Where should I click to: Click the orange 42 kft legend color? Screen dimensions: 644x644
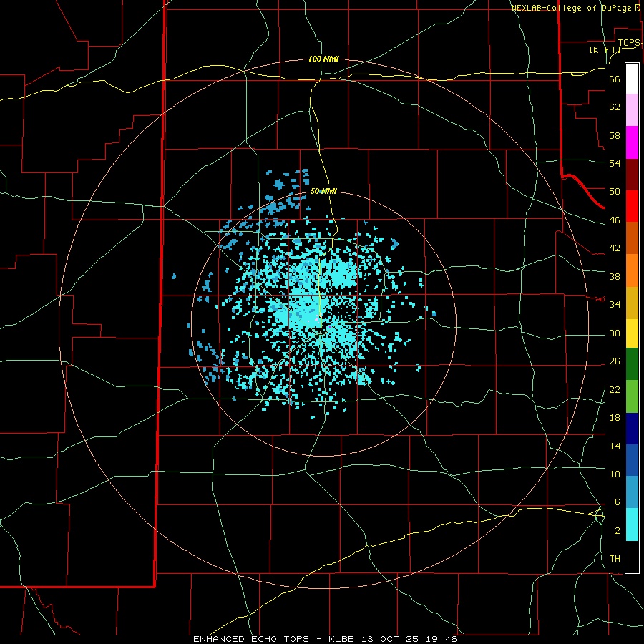click(632, 270)
